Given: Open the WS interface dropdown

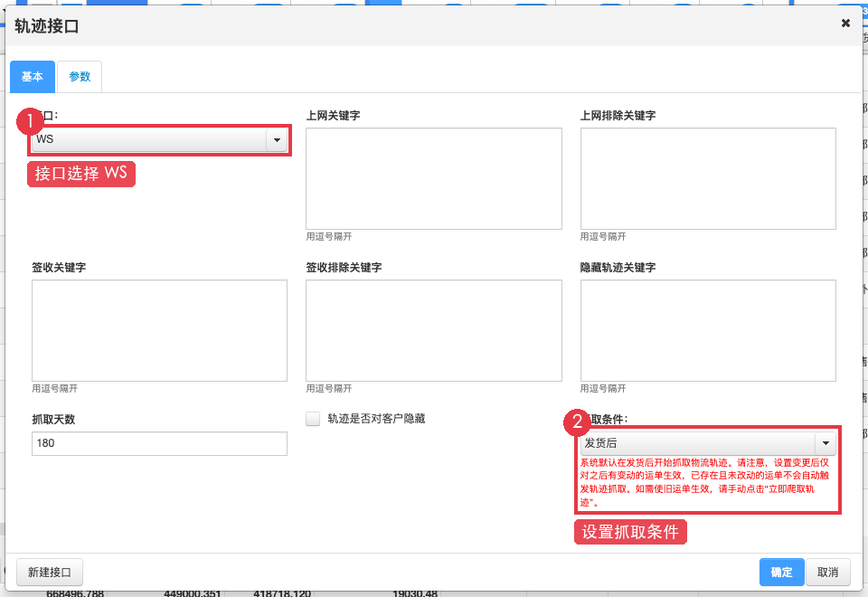Looking at the screenshot, I should [x=159, y=139].
